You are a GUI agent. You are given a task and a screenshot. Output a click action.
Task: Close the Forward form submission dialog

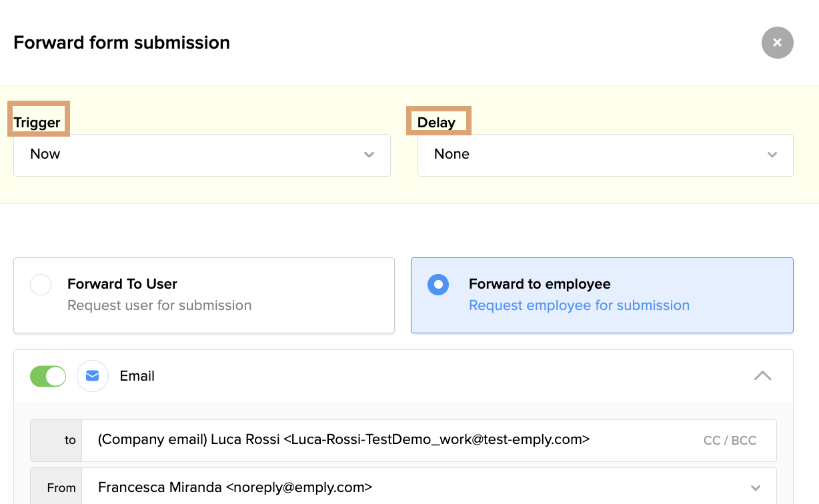777,43
